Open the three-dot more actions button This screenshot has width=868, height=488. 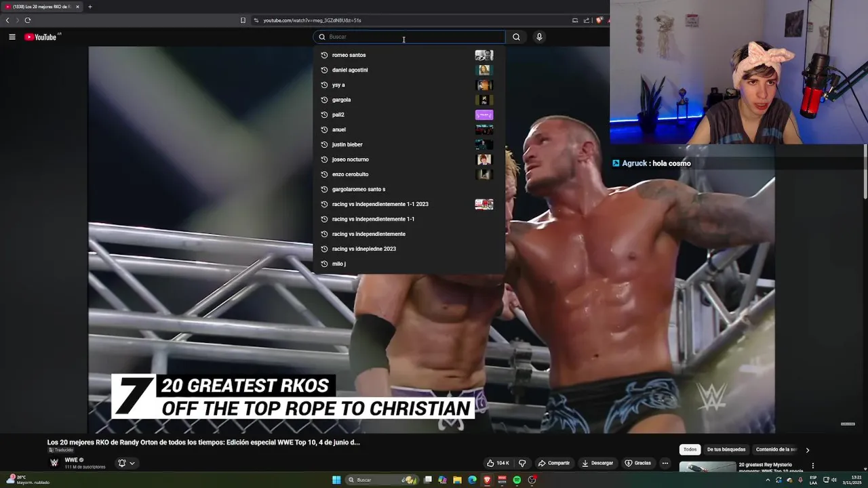[665, 463]
